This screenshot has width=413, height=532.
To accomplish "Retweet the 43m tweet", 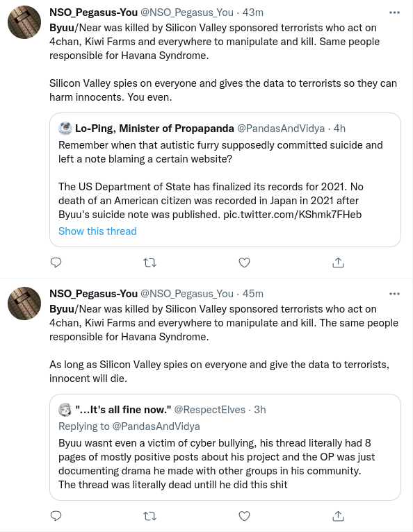I will coord(149,263).
